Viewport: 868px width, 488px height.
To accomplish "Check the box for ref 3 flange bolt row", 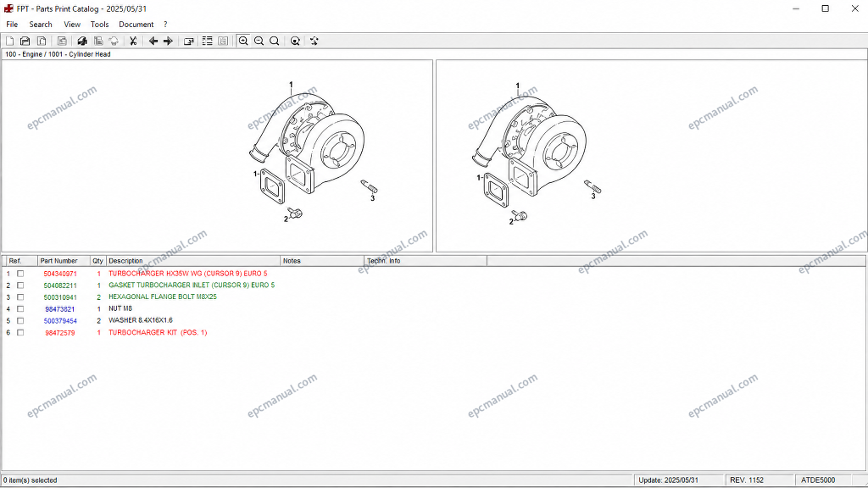I will point(20,297).
